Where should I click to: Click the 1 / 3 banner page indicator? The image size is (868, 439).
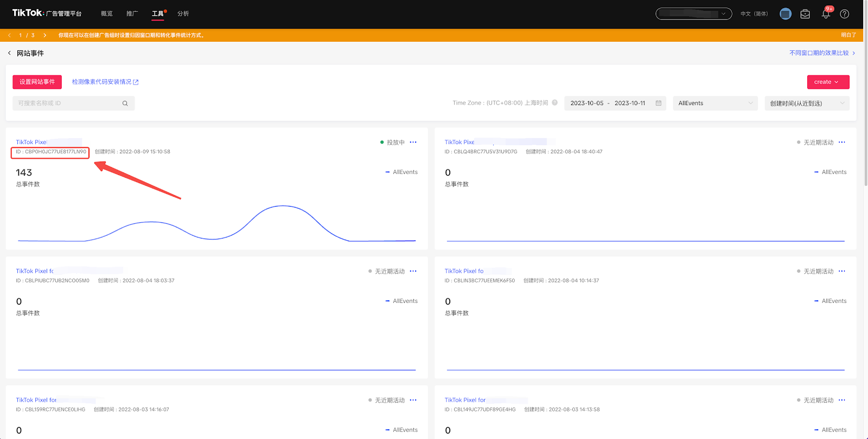coord(27,35)
